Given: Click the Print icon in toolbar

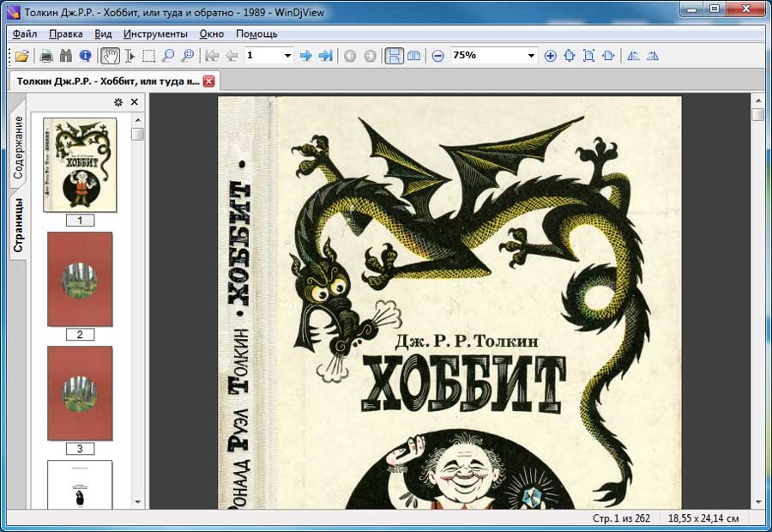Looking at the screenshot, I should [x=46, y=56].
